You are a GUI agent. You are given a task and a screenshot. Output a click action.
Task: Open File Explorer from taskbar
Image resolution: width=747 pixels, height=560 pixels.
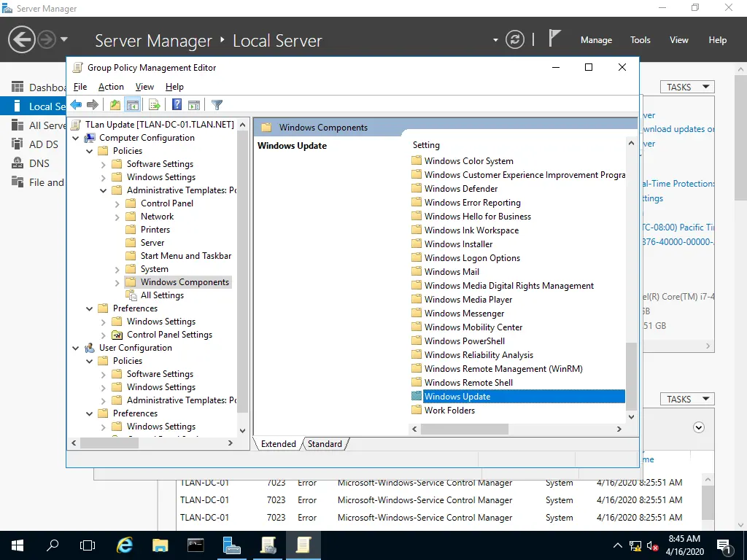click(160, 545)
